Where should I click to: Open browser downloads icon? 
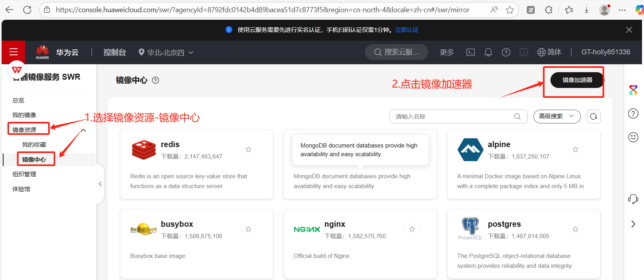[587, 10]
